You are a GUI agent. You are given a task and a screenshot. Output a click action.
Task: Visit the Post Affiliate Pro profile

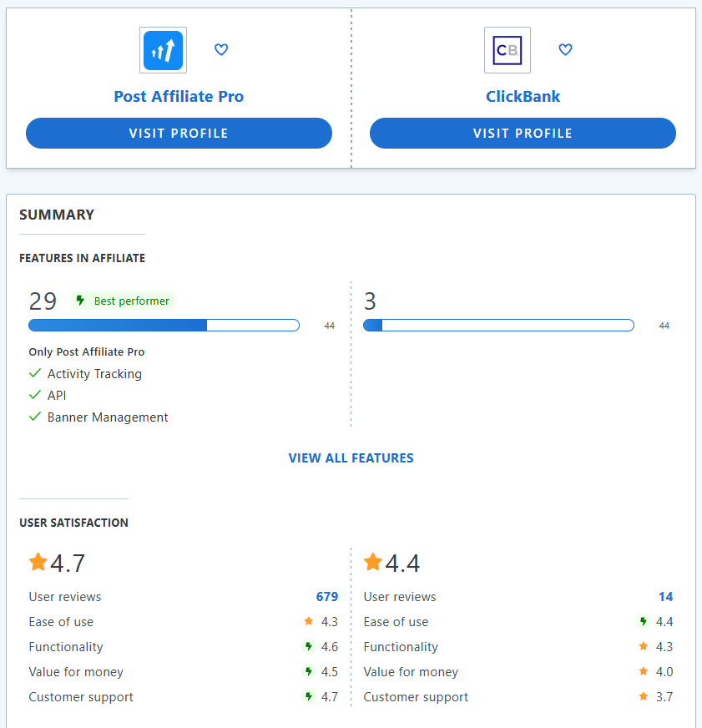179,133
